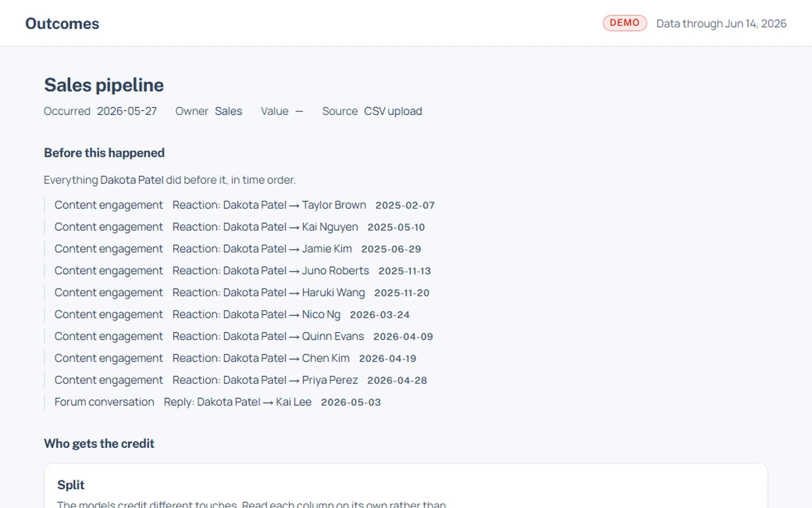Click date 2025-11-13
812x508 pixels.
pos(405,271)
